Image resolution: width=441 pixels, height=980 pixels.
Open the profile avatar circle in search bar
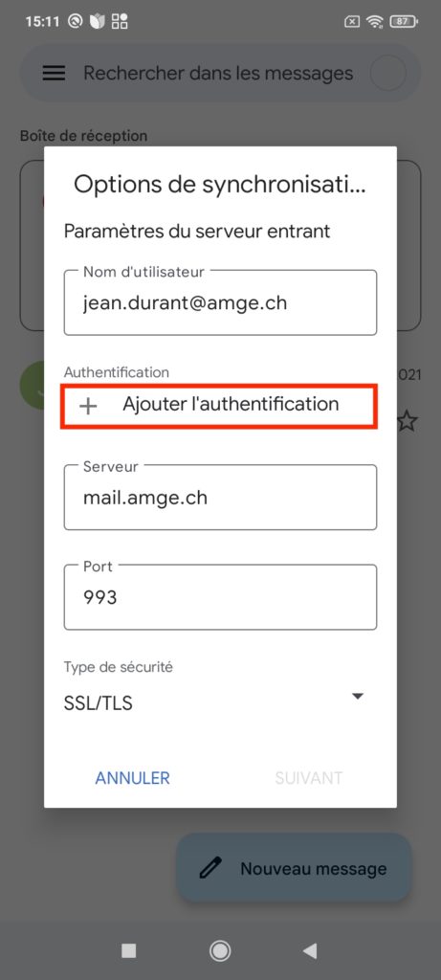tap(387, 73)
